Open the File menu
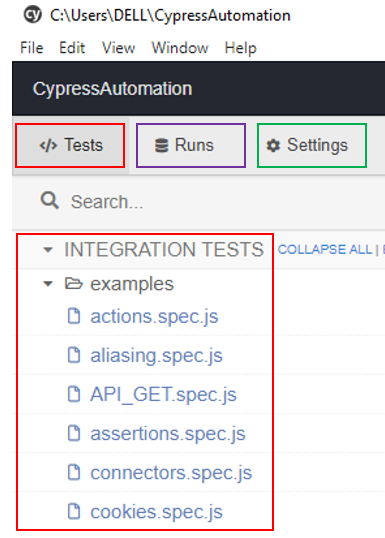 click(32, 48)
